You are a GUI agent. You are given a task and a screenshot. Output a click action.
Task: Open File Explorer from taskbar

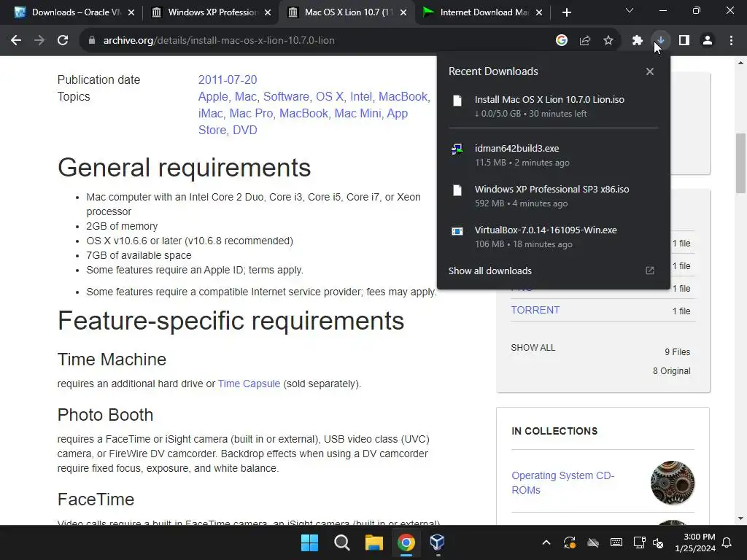coord(374,542)
